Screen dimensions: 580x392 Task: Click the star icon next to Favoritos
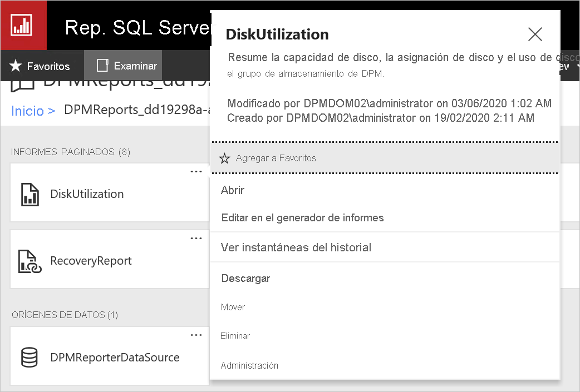coord(16,66)
